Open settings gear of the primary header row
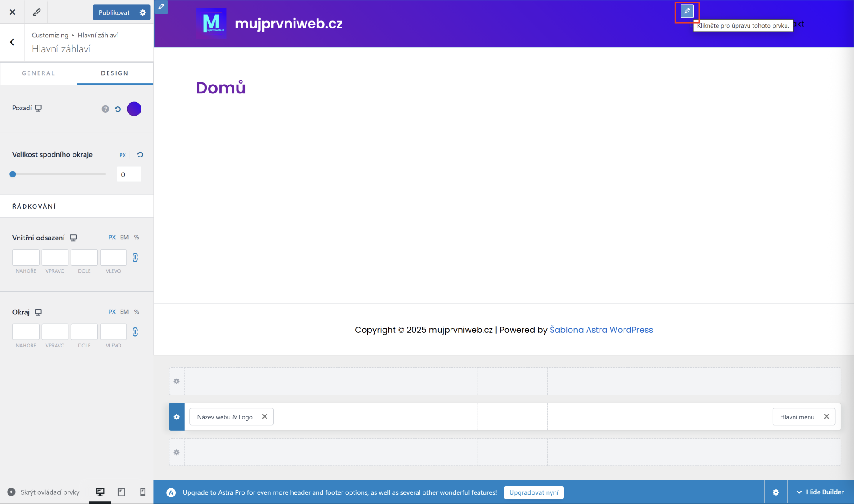Viewport: 854px width, 504px height. tap(177, 417)
